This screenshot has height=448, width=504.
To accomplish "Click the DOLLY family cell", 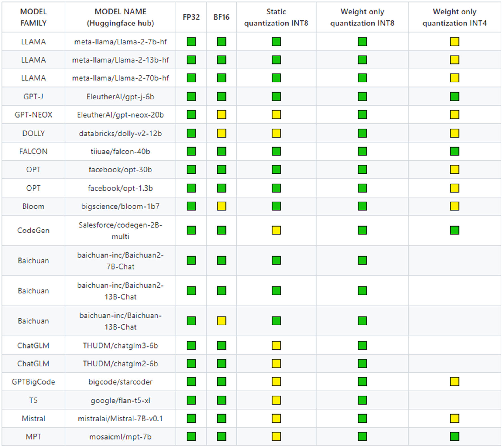I will 33,133.
